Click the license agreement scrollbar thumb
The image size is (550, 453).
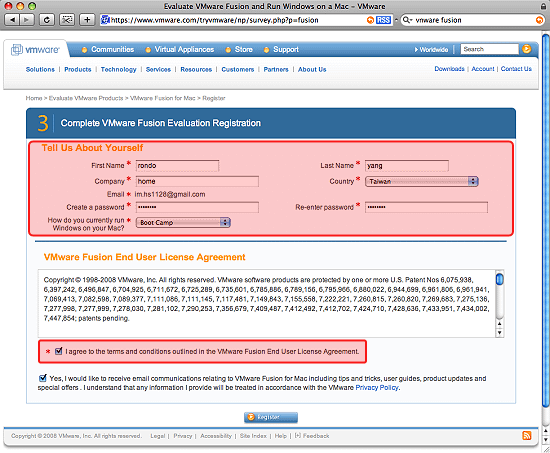(x=499, y=279)
